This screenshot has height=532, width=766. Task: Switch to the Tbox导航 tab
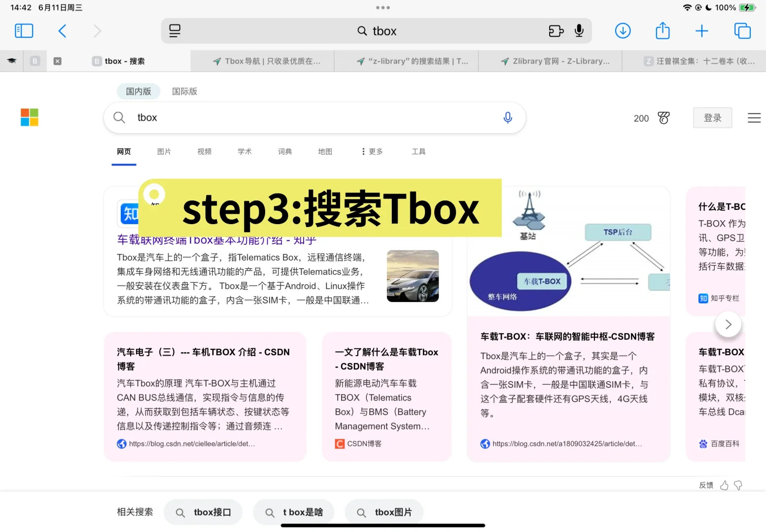tap(262, 61)
